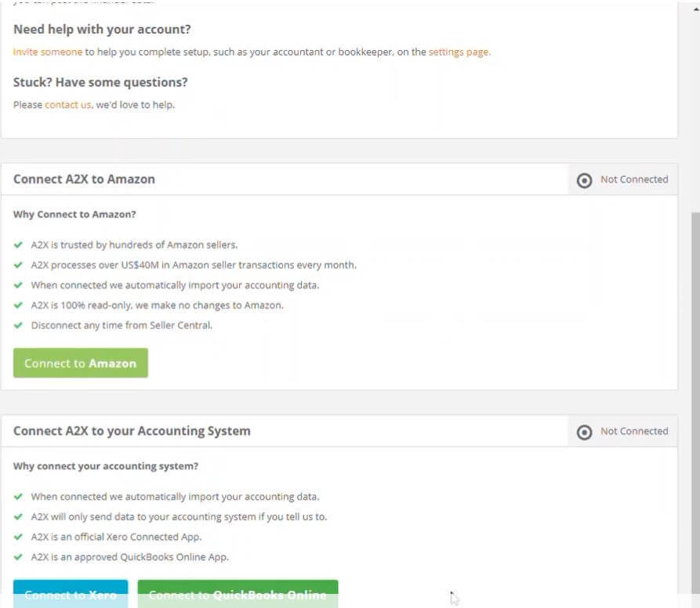Follow the contact us link
This screenshot has height=608, width=700.
click(68, 105)
